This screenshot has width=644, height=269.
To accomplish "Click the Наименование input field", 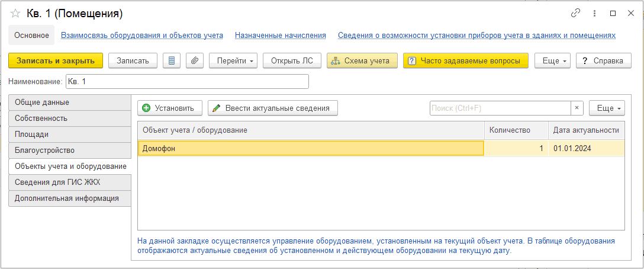I will click(187, 81).
